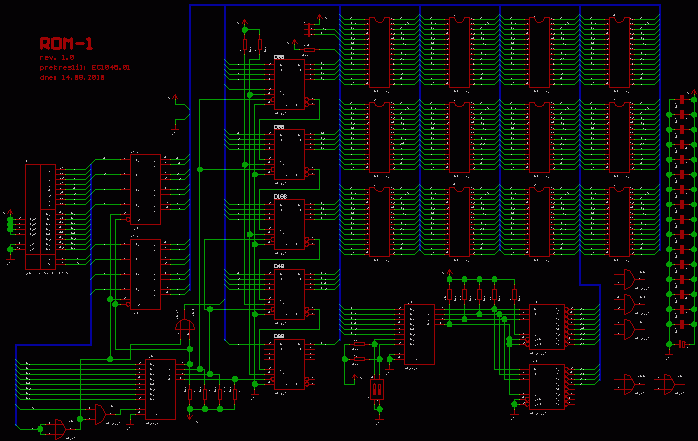Click the large chip left of the five pull-up resistors
This screenshot has width=698, height=441.
(419, 334)
